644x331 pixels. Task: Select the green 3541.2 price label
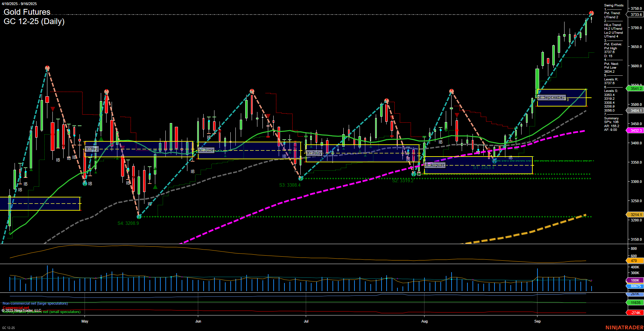pyautogui.click(x=636, y=89)
